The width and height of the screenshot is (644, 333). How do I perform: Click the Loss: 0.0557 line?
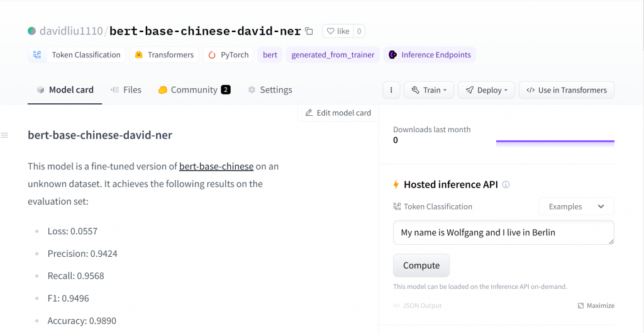pyautogui.click(x=73, y=231)
